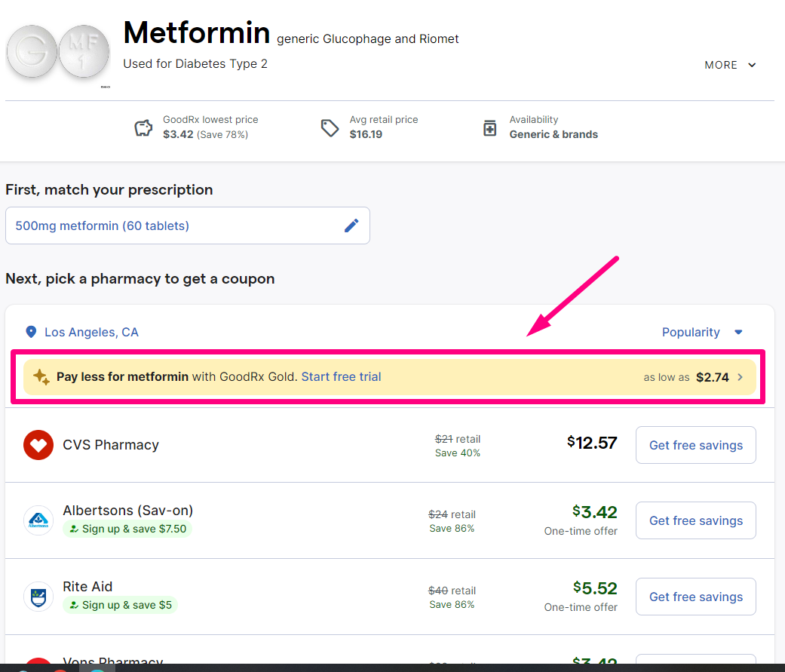Click the Avg retail price $16.19 value

pos(366,134)
